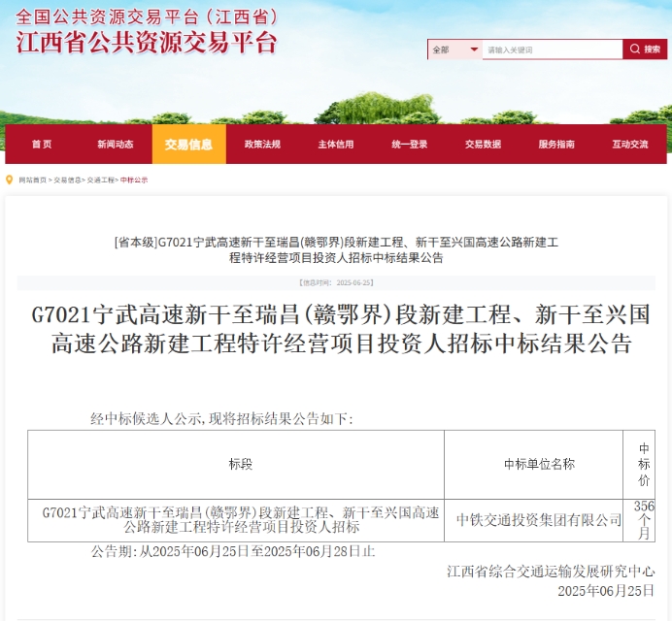
Task: Open the 主体信用 menu item
Action: [336, 145]
